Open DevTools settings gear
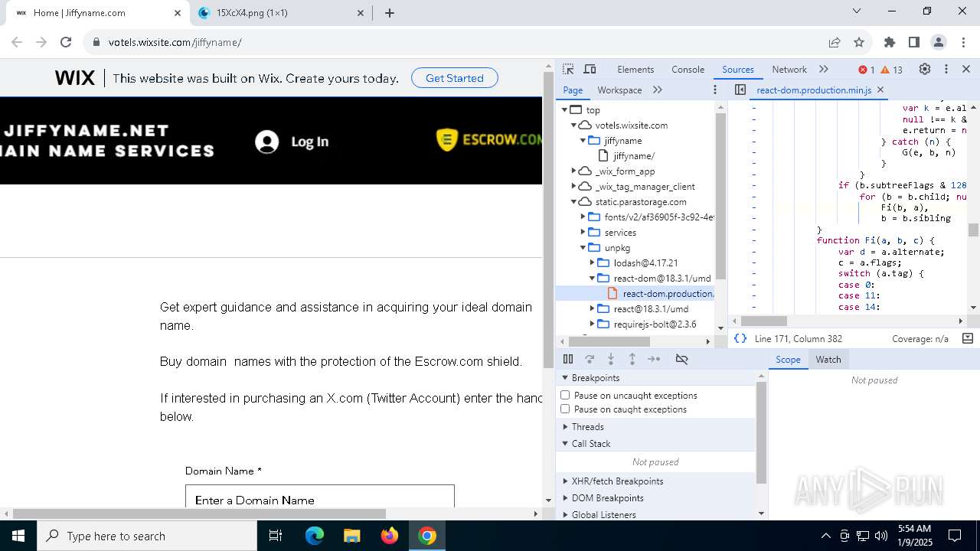The height and width of the screenshot is (551, 980). tap(925, 69)
